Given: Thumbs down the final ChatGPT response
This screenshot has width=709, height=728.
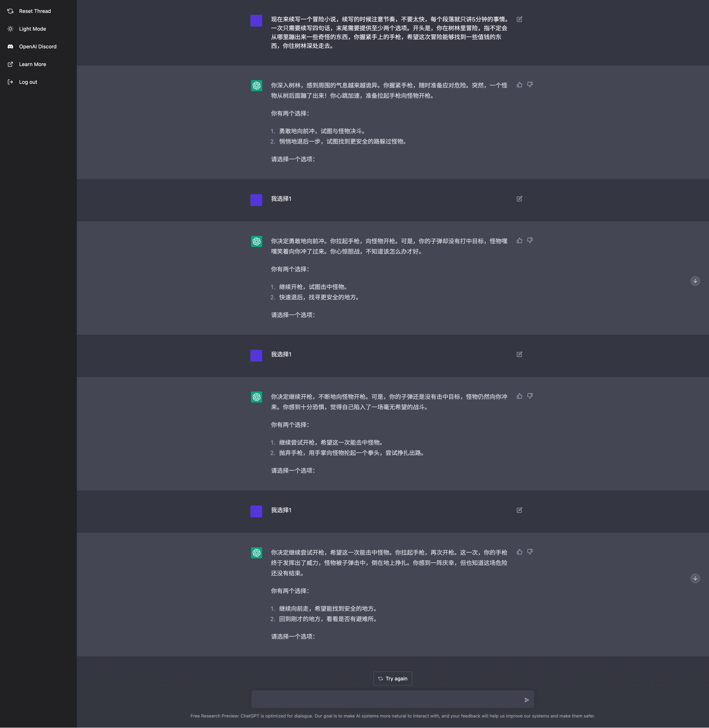Looking at the screenshot, I should point(530,552).
